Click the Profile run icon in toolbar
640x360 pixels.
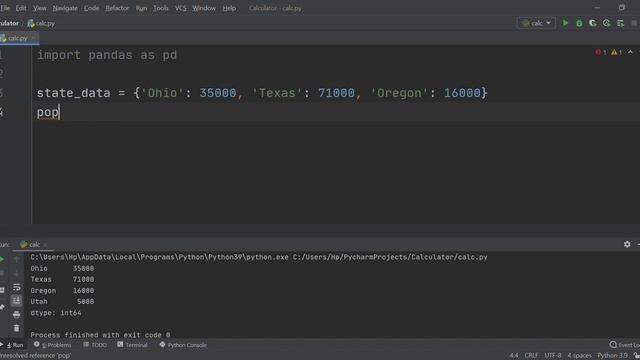click(607, 23)
